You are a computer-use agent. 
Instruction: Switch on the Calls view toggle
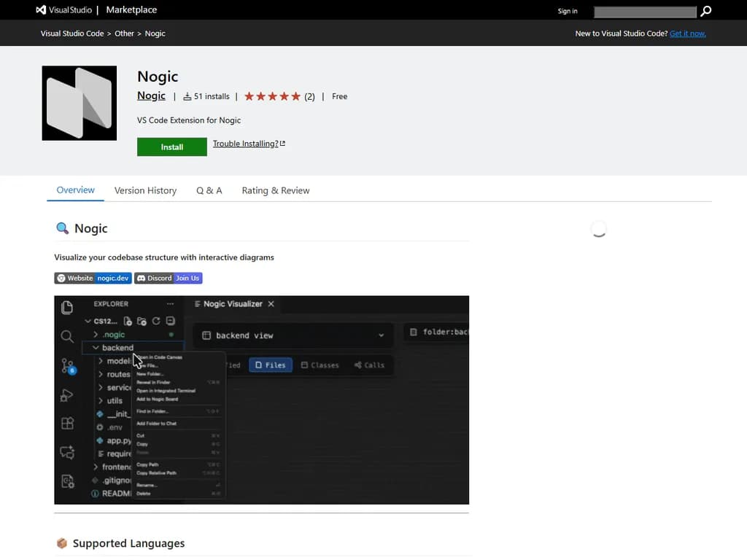pyautogui.click(x=369, y=365)
